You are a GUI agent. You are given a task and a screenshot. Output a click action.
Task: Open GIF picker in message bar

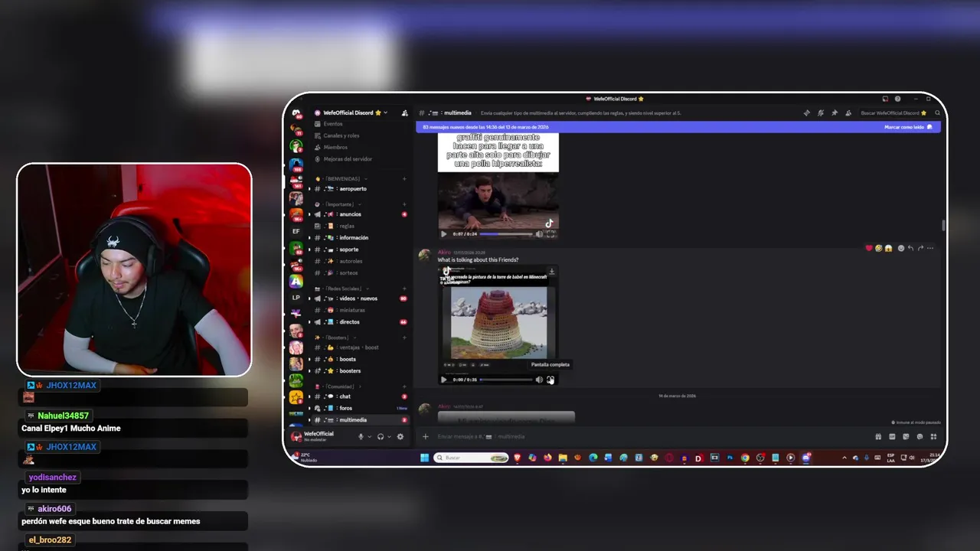[x=892, y=436]
